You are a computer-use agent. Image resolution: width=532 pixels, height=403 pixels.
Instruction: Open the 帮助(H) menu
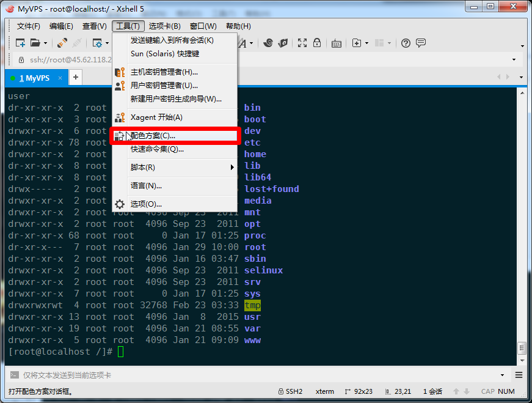[x=239, y=26]
